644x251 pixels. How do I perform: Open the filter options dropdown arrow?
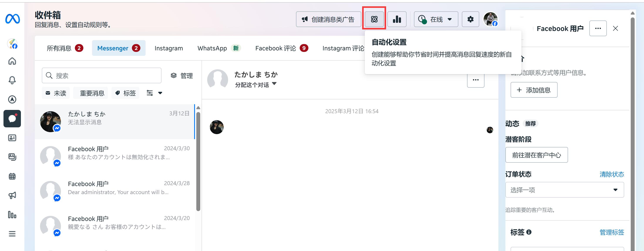(160, 93)
